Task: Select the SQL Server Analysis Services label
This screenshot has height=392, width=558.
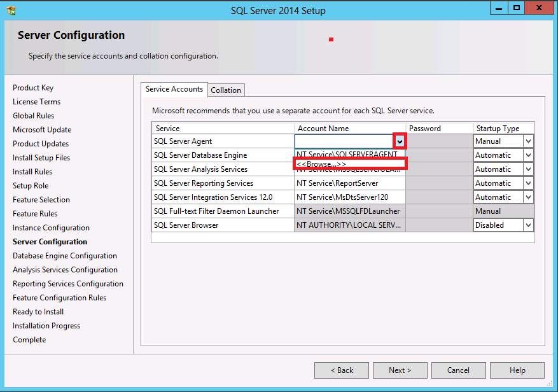Action: point(200,169)
